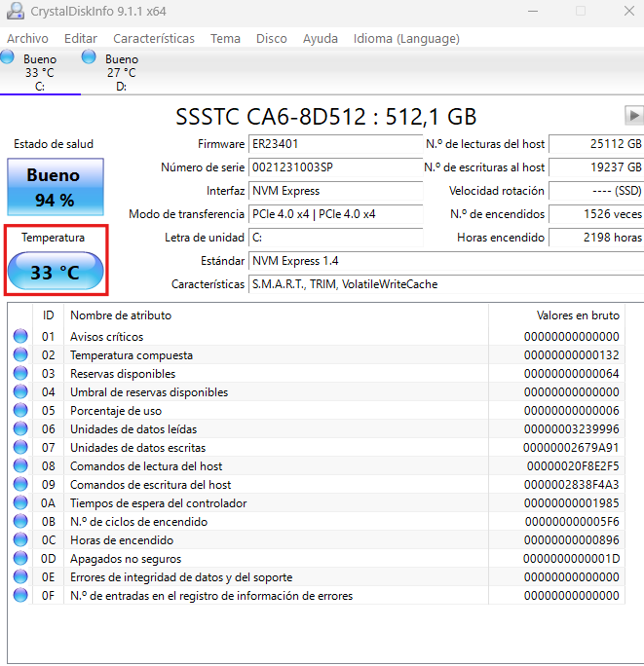Click the CrystalDiskInfo title bar app icon
This screenshot has height=666, width=644.
coord(16,11)
